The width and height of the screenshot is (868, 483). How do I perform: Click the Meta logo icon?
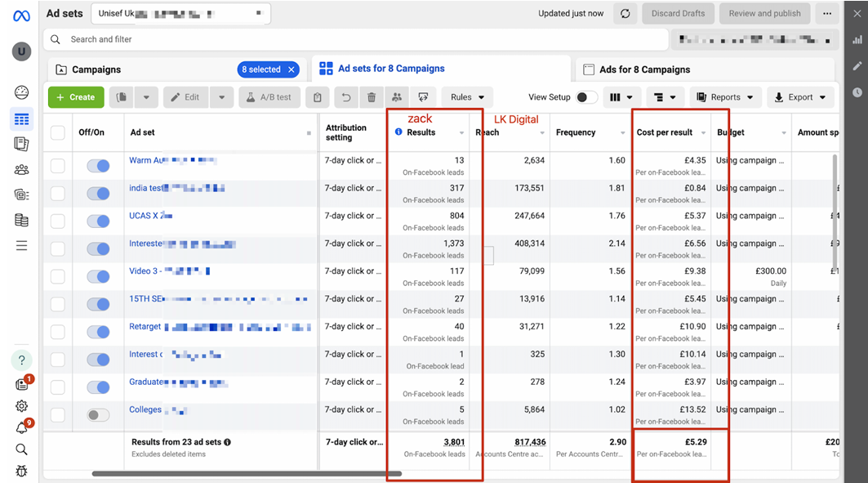coord(21,16)
